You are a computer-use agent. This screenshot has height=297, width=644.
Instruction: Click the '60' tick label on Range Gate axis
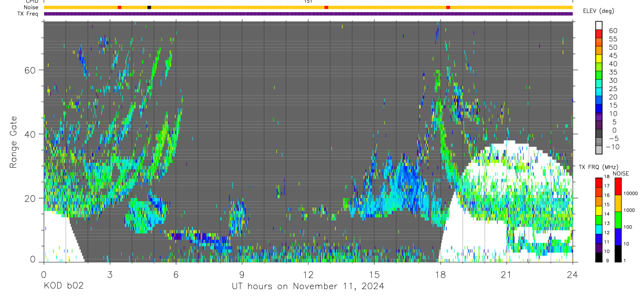point(31,70)
